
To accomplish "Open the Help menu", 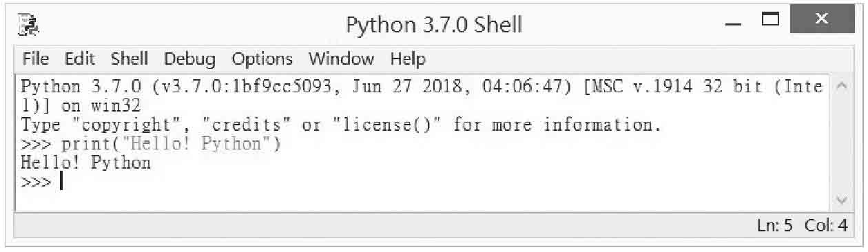I will (408, 59).
